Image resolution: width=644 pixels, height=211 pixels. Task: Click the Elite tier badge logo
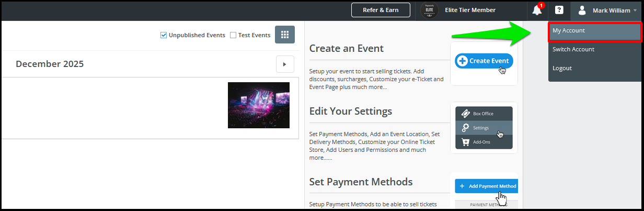429,10
